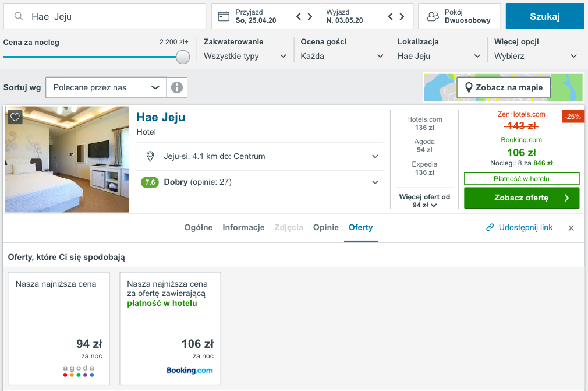Viewport: 588px width, 391px height.
Task: Click the Zobacz ofertę button
Action: [x=521, y=198]
